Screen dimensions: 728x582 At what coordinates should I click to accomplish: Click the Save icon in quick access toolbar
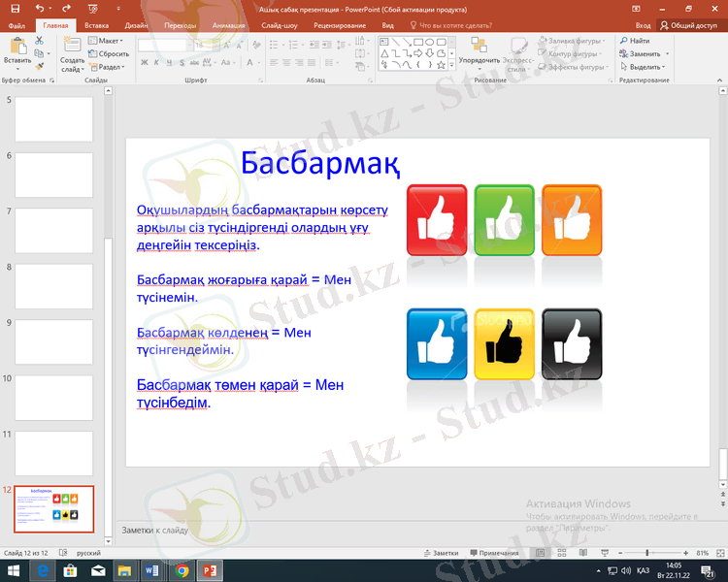(17, 9)
